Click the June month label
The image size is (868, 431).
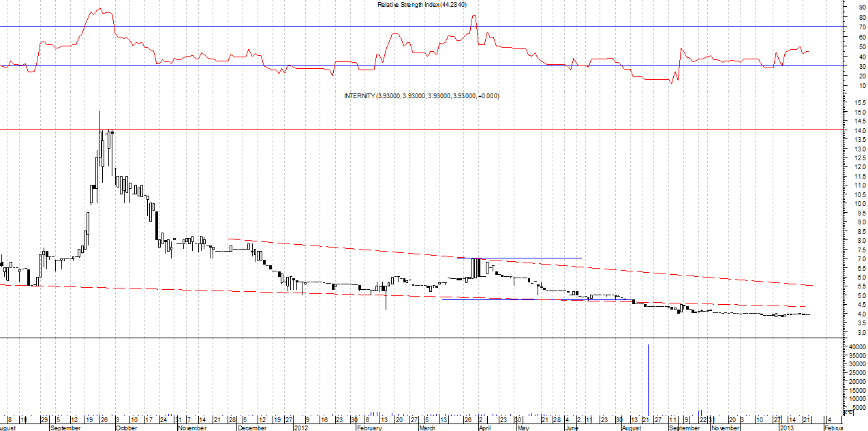[571, 428]
